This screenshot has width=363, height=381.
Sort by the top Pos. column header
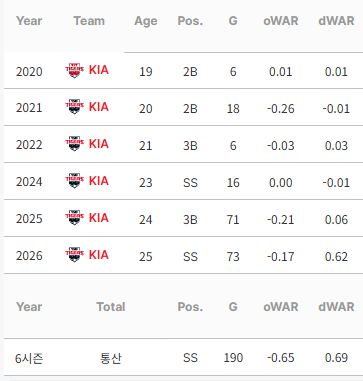click(190, 21)
